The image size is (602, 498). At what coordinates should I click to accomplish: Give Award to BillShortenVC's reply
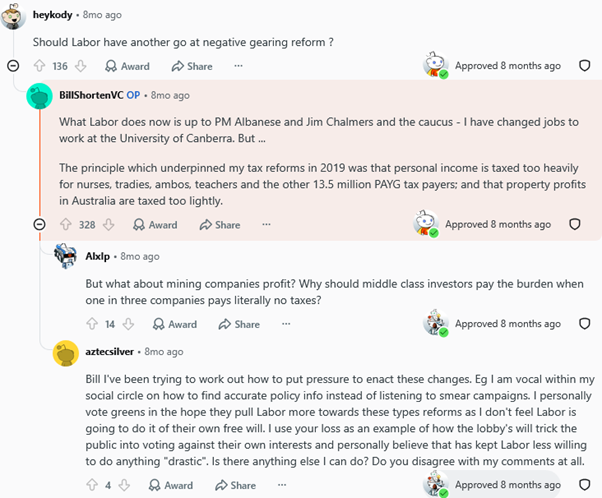point(155,225)
